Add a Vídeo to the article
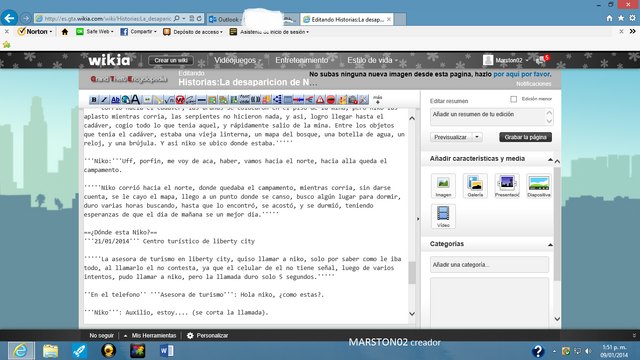 tap(443, 216)
